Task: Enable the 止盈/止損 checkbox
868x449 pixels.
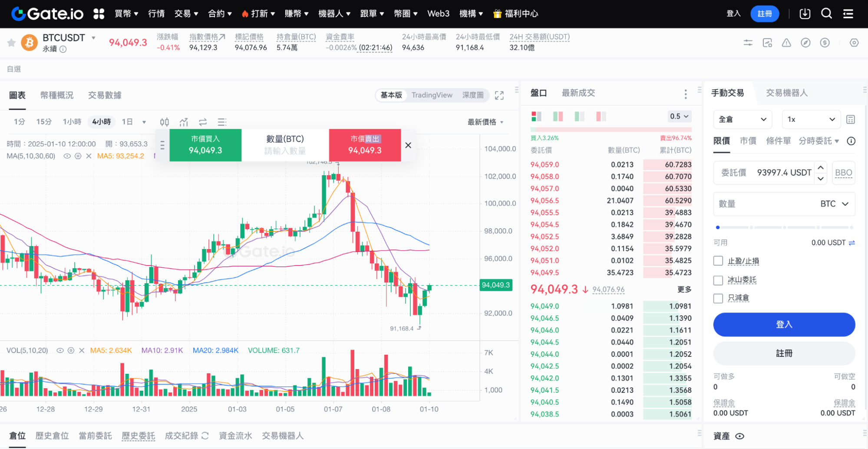Action: (x=718, y=261)
